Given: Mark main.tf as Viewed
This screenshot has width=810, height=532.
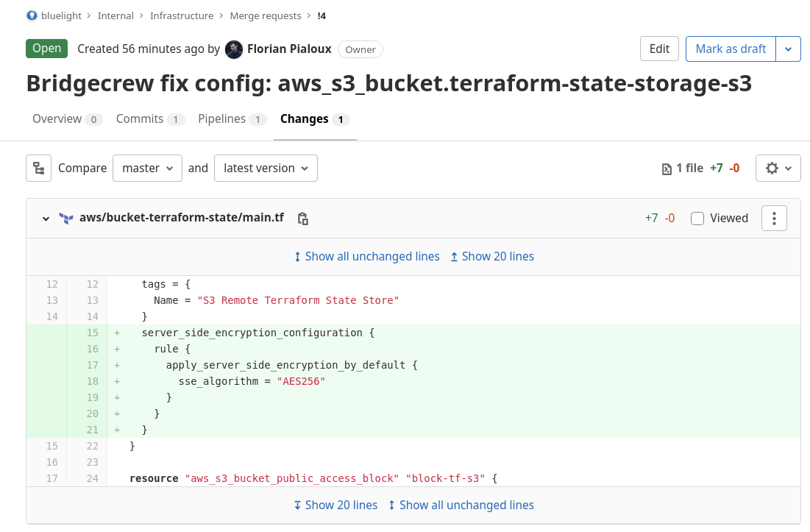Looking at the screenshot, I should point(697,219).
